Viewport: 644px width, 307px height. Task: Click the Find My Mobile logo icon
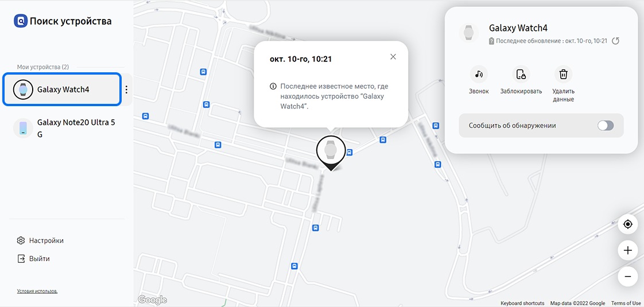21,21
